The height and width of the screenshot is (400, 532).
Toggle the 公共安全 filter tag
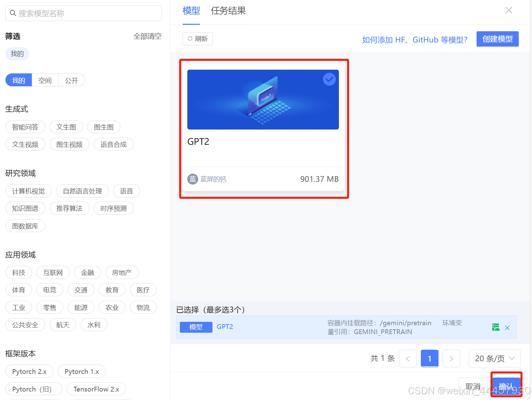25,325
